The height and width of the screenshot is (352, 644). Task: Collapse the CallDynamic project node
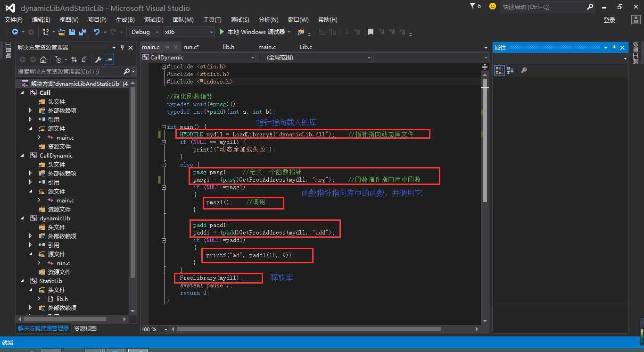coord(22,156)
